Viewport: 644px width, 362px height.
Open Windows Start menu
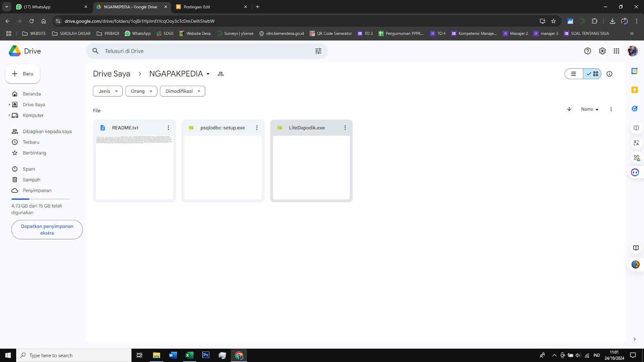pyautogui.click(x=8, y=355)
